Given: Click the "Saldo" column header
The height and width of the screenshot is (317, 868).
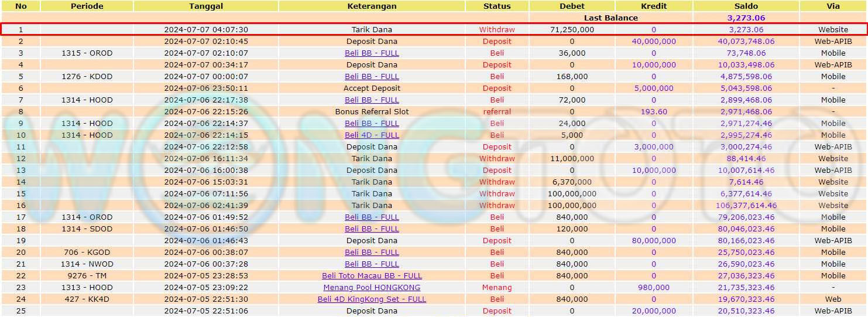Looking at the screenshot, I should (746, 6).
